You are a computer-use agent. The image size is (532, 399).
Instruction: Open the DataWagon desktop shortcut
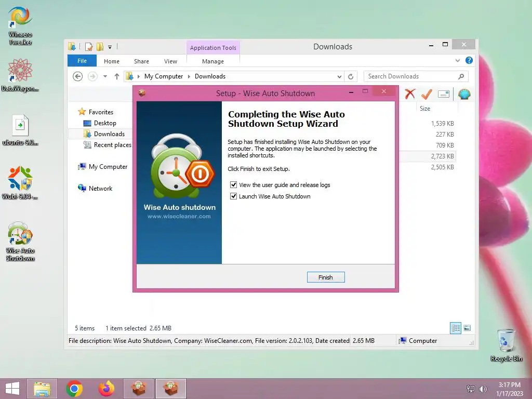tap(20, 75)
